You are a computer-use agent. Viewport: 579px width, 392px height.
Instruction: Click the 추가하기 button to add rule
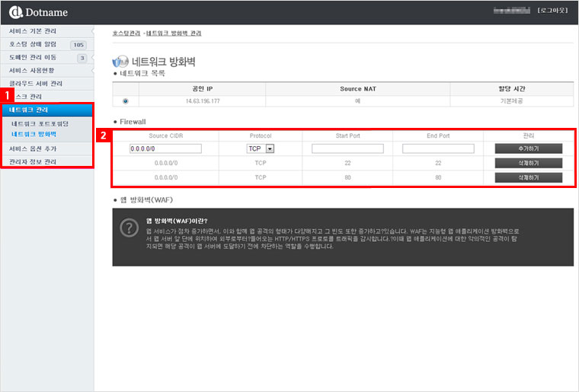pos(528,148)
